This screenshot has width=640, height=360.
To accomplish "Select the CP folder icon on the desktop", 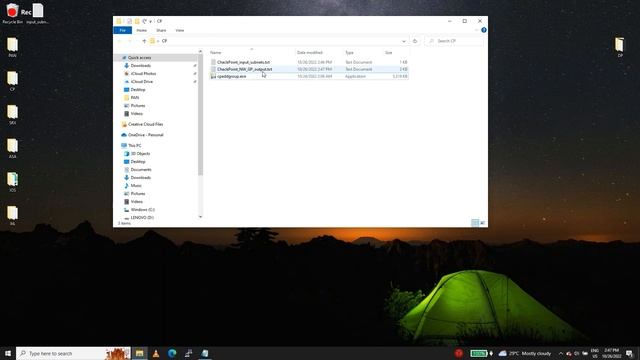I will [x=12, y=81].
